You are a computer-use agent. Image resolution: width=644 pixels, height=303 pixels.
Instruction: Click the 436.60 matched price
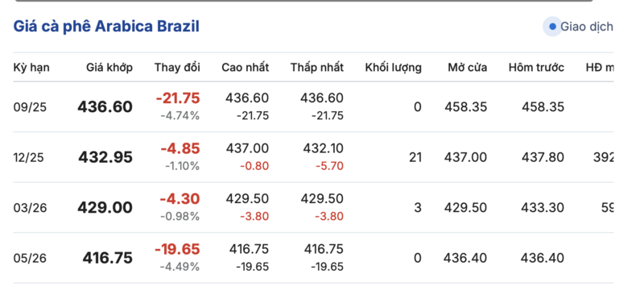(105, 107)
